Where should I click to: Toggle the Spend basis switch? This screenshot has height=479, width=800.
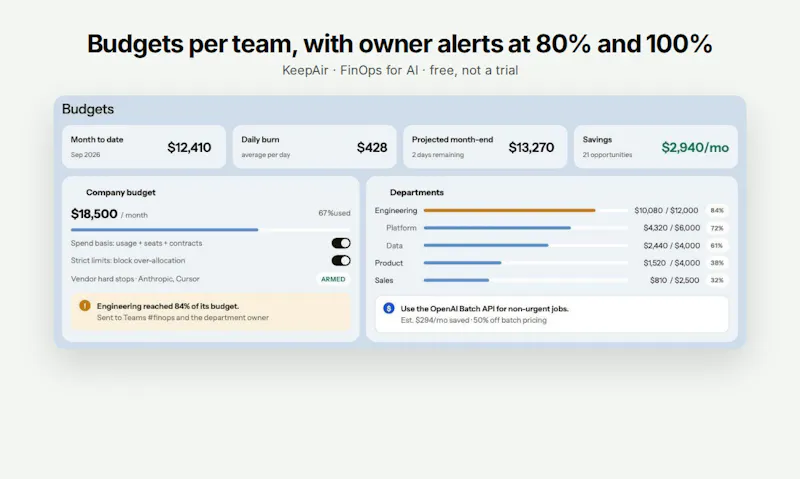341,243
